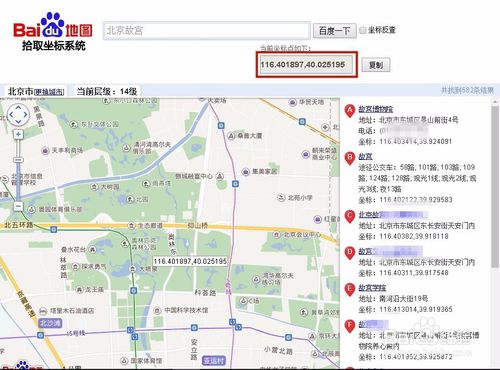Image resolution: width=500 pixels, height=370 pixels.
Task: Click the coordinate tooltip on the map
Action: (190, 261)
